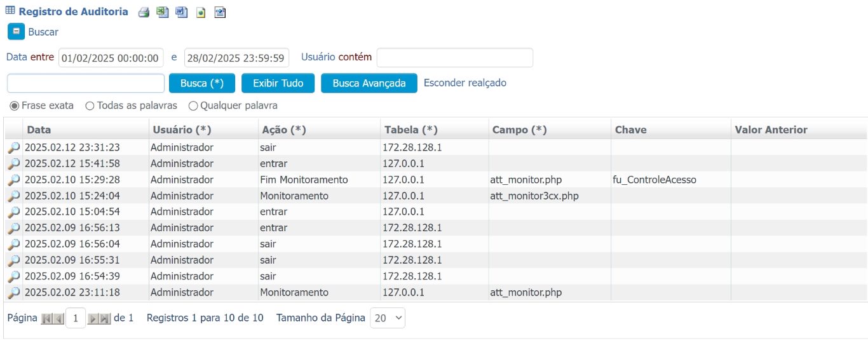Go to next page arrow
This screenshot has width=868, height=343.
pyautogui.click(x=93, y=318)
